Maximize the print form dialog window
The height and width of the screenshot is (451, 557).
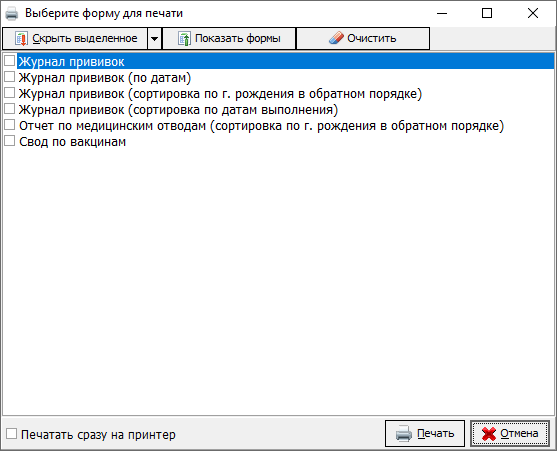(487, 13)
